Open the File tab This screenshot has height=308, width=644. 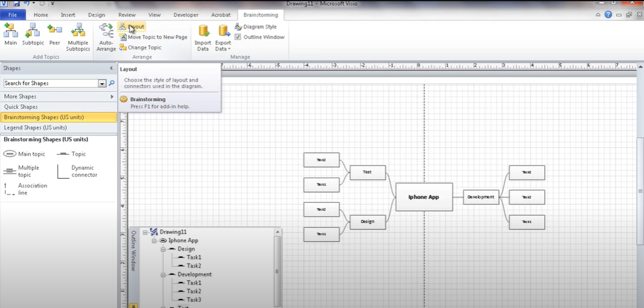[x=13, y=14]
